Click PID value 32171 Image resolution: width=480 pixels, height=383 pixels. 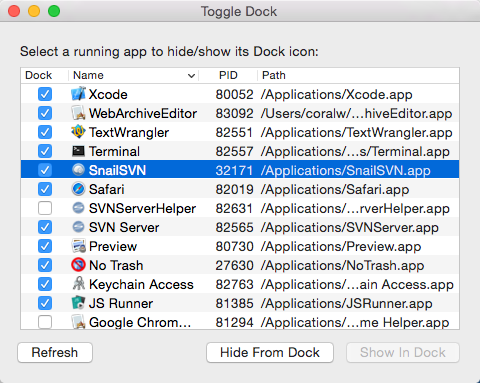click(234, 170)
